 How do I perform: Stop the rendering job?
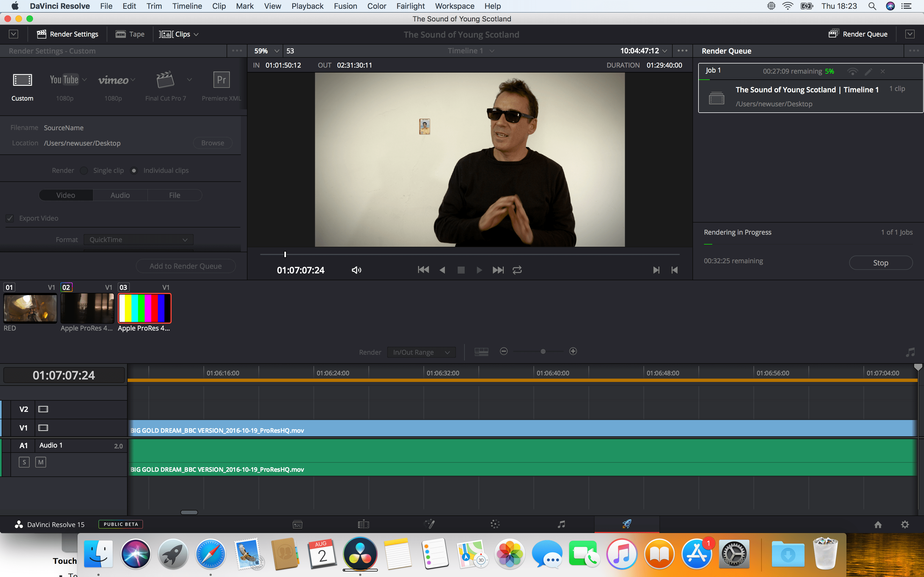point(881,263)
